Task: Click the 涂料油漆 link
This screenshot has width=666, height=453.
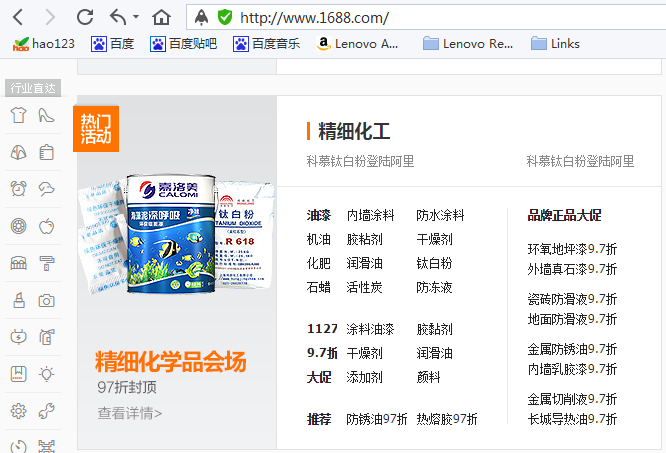Action: 370,329
